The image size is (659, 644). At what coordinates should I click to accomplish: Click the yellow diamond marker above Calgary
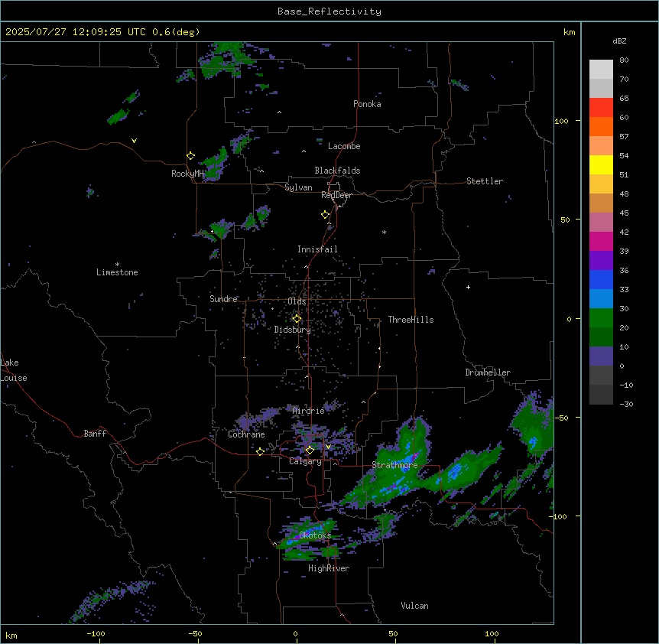[310, 450]
